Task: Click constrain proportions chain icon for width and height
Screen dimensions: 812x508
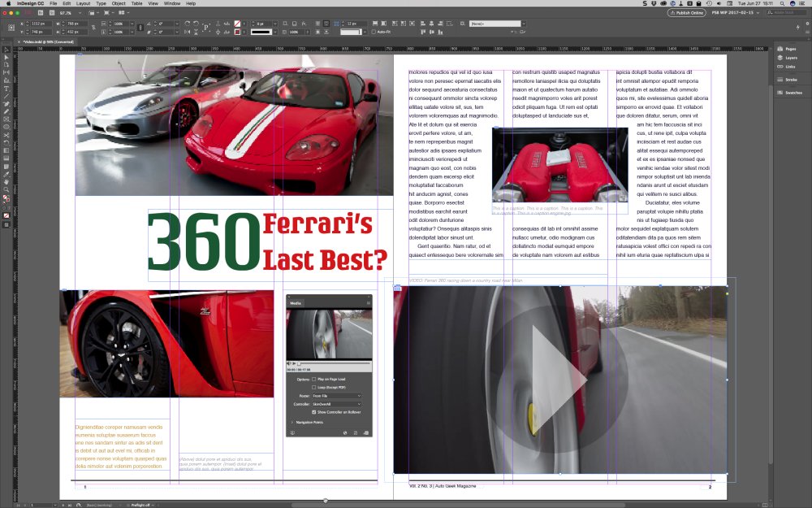Action: tap(93, 28)
